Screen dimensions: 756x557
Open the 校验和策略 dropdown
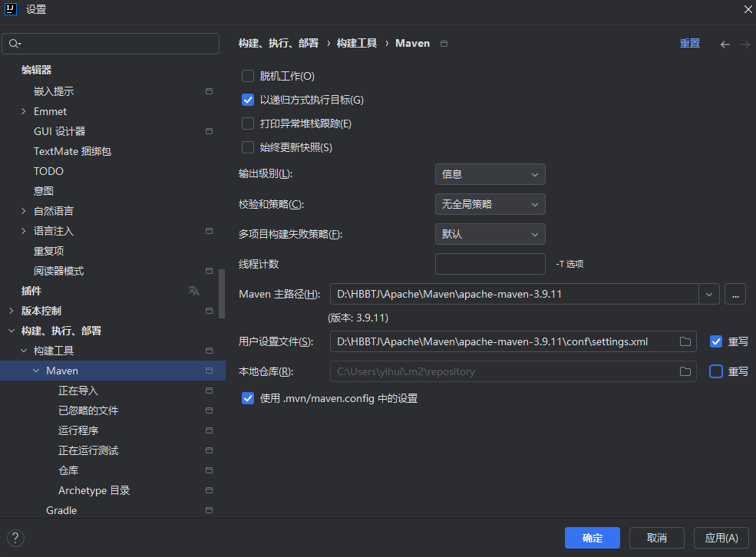tap(490, 204)
